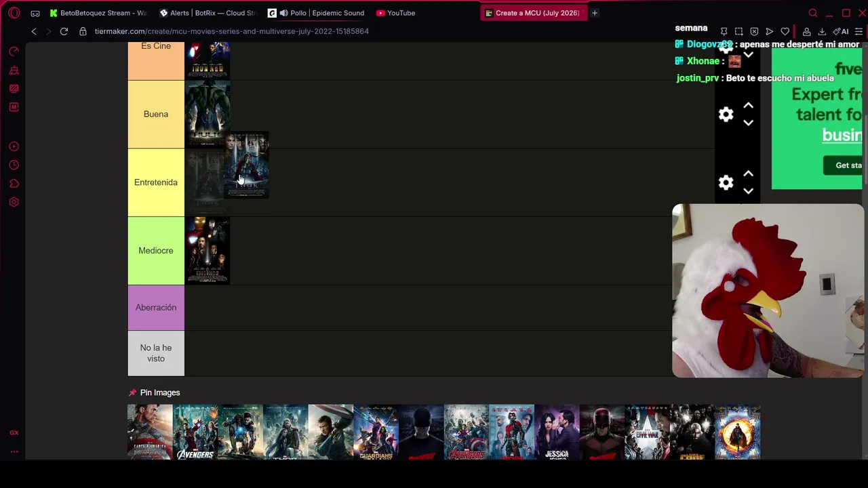Screen dimensions: 868x488
Task: Go back to the previous page
Action: pos(34,31)
